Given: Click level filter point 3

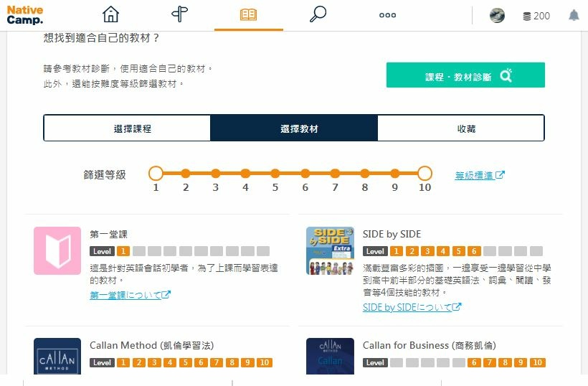Looking at the screenshot, I should click(216, 174).
